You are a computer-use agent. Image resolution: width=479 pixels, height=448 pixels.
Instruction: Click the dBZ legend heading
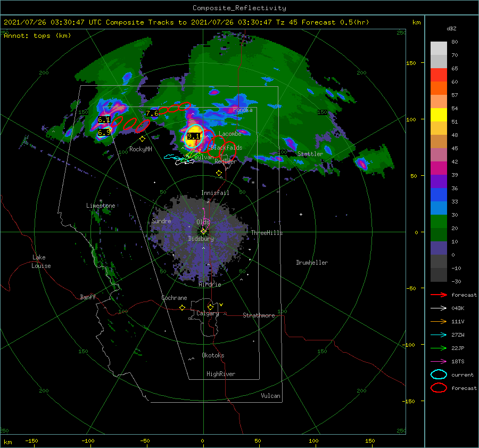[451, 28]
